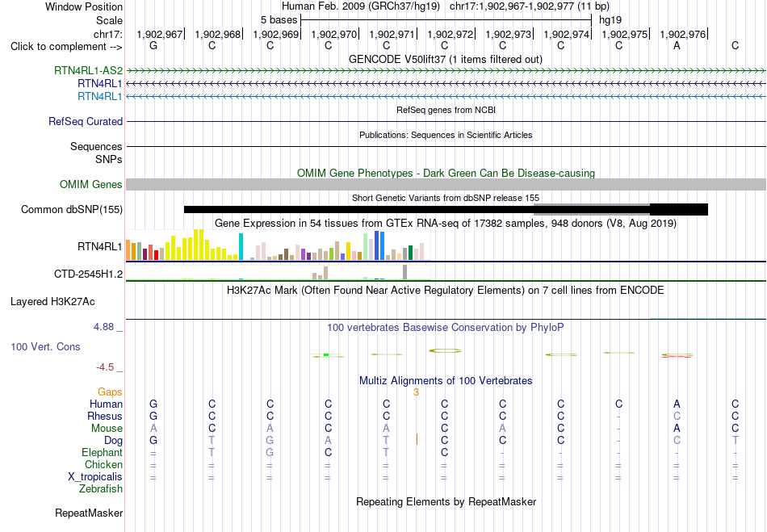
Task: Click the gray OMIM Genes bar
Action: pyautogui.click(x=446, y=184)
